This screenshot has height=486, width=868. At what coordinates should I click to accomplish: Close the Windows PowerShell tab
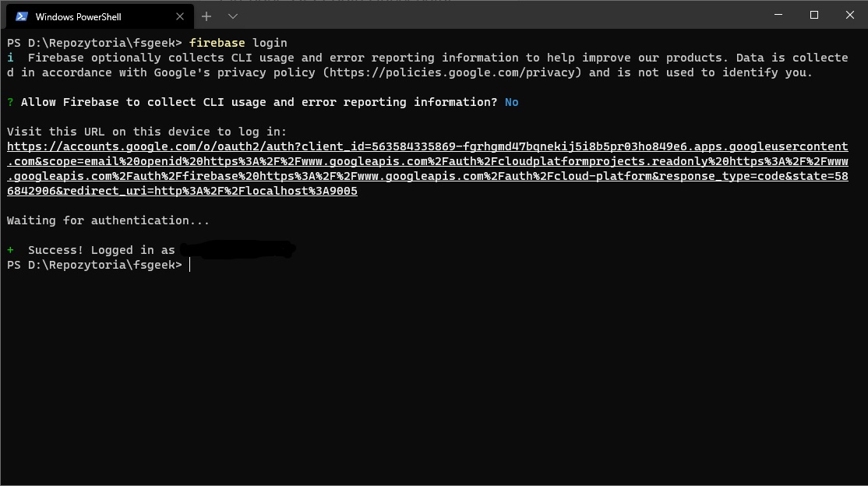[180, 16]
